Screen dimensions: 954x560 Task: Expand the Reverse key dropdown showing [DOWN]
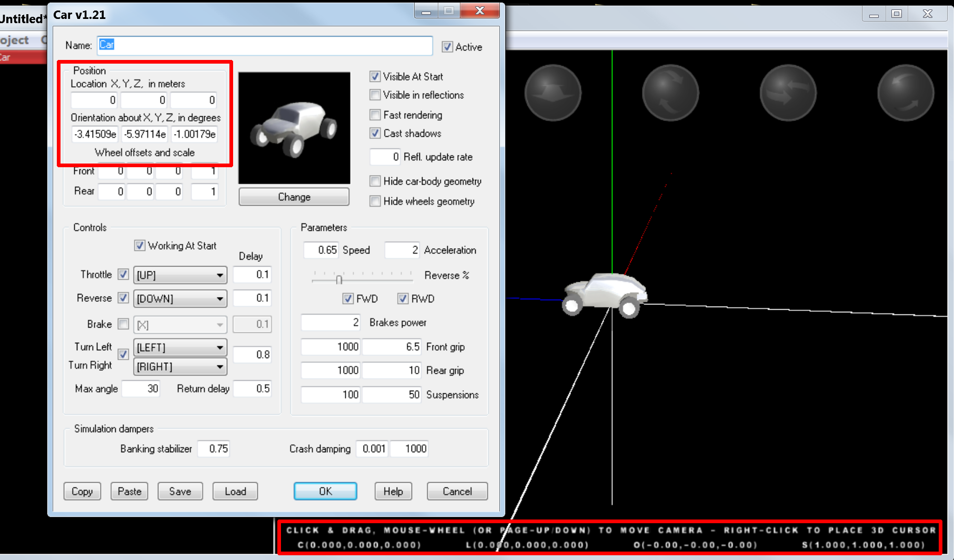click(x=180, y=299)
